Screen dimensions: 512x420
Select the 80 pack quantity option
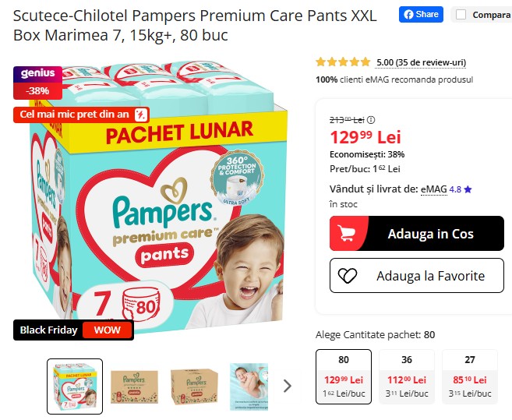pyautogui.click(x=344, y=376)
